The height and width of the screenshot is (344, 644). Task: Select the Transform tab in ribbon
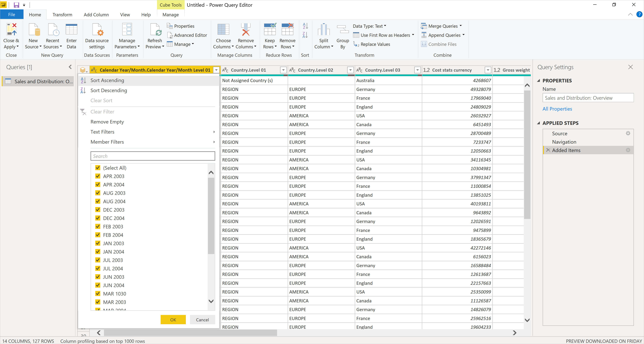click(x=63, y=14)
